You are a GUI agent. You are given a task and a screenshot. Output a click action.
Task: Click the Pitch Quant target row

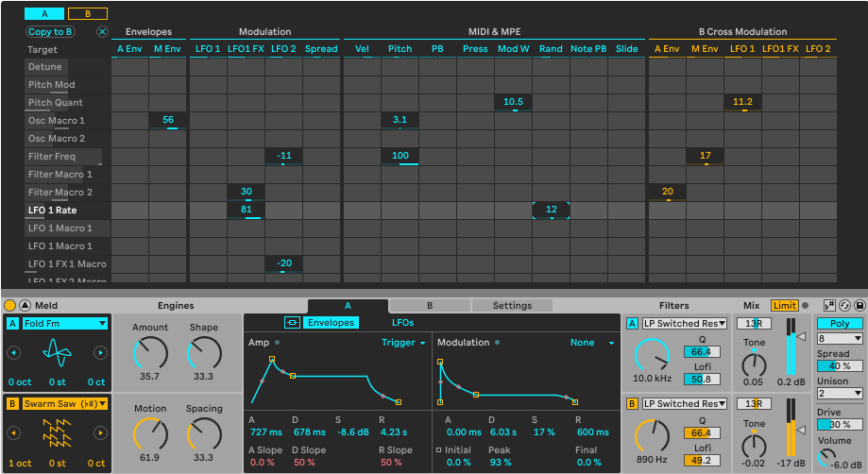pos(68,103)
